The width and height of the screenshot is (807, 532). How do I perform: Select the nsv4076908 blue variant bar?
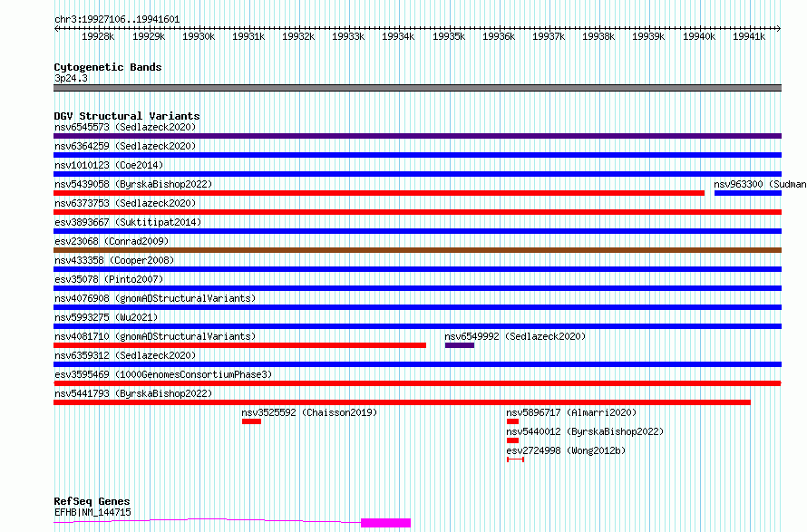pos(417,307)
